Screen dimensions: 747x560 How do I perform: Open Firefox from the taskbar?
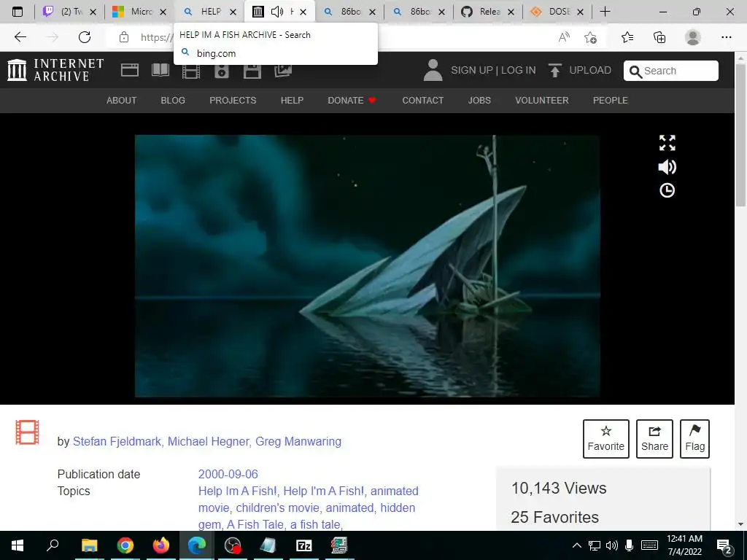point(161,545)
